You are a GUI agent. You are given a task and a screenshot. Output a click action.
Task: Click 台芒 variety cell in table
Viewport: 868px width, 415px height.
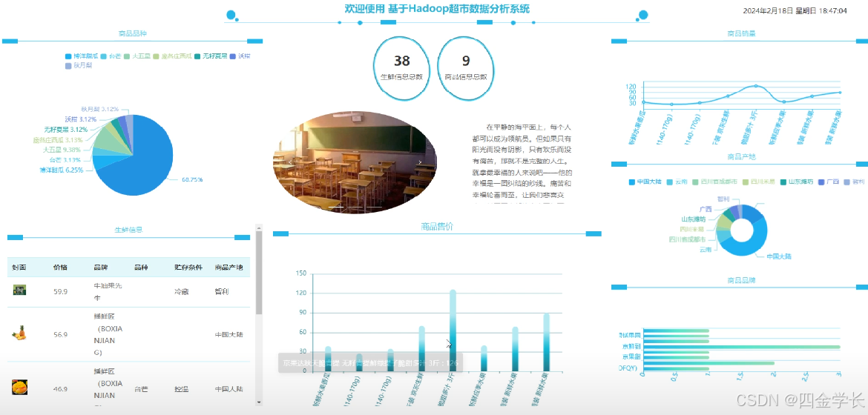pyautogui.click(x=141, y=389)
